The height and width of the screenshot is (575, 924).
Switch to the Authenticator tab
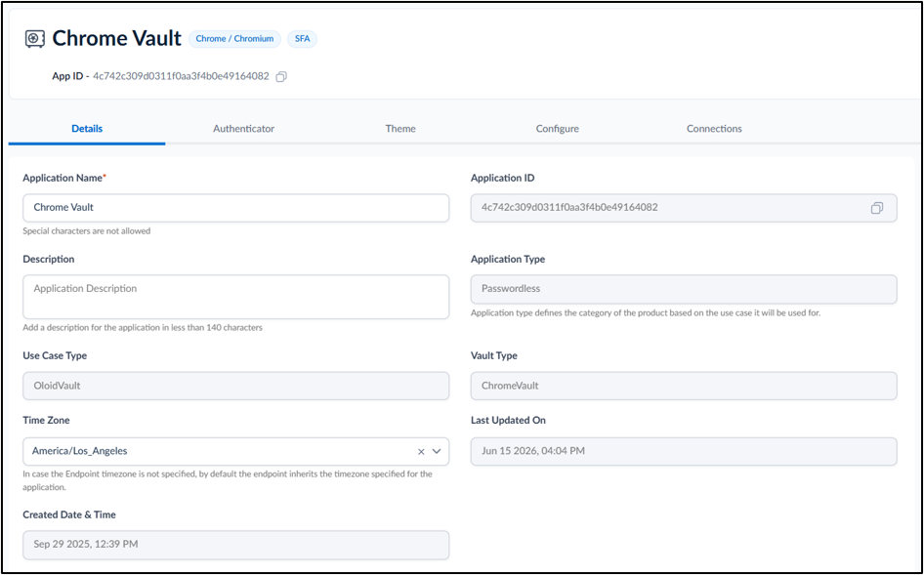(x=244, y=129)
